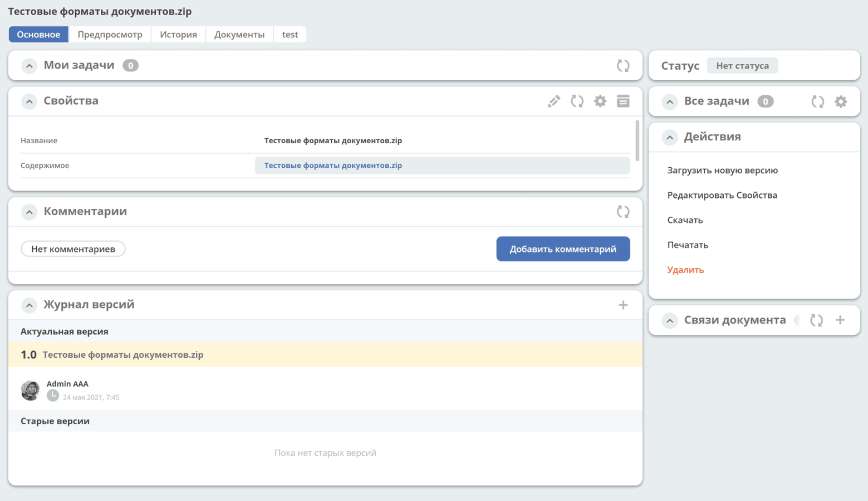Click the date 24 мая 2021, 7:45
868x501 pixels.
pos(91,397)
